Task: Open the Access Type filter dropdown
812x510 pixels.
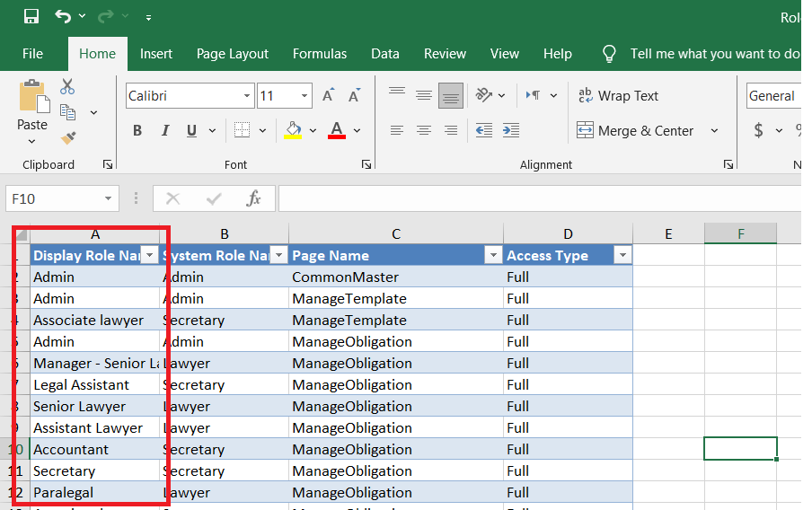Action: point(623,255)
